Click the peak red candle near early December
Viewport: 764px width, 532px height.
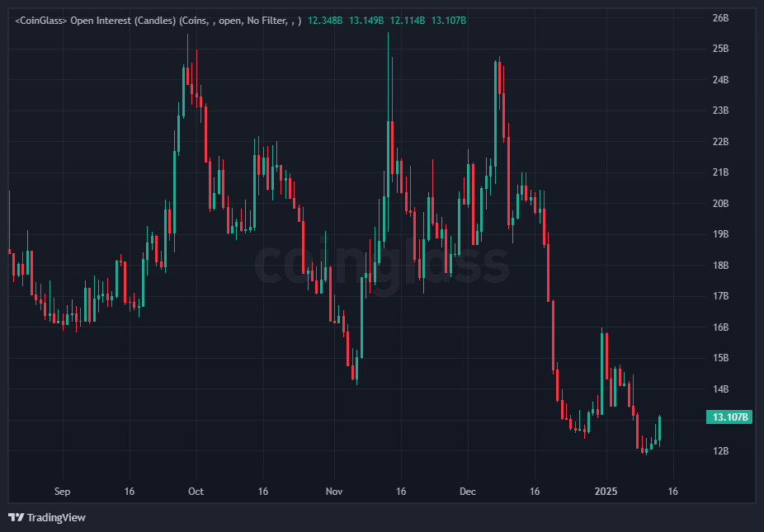(x=502, y=99)
